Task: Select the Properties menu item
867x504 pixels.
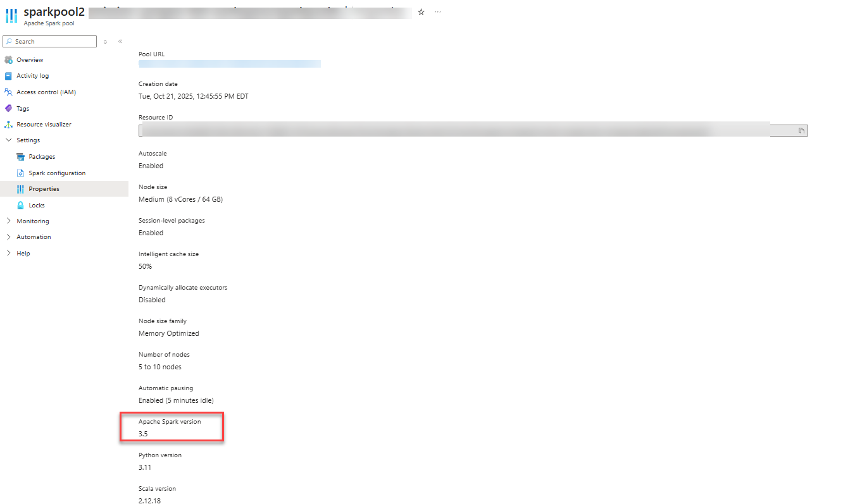Action: tap(64, 189)
